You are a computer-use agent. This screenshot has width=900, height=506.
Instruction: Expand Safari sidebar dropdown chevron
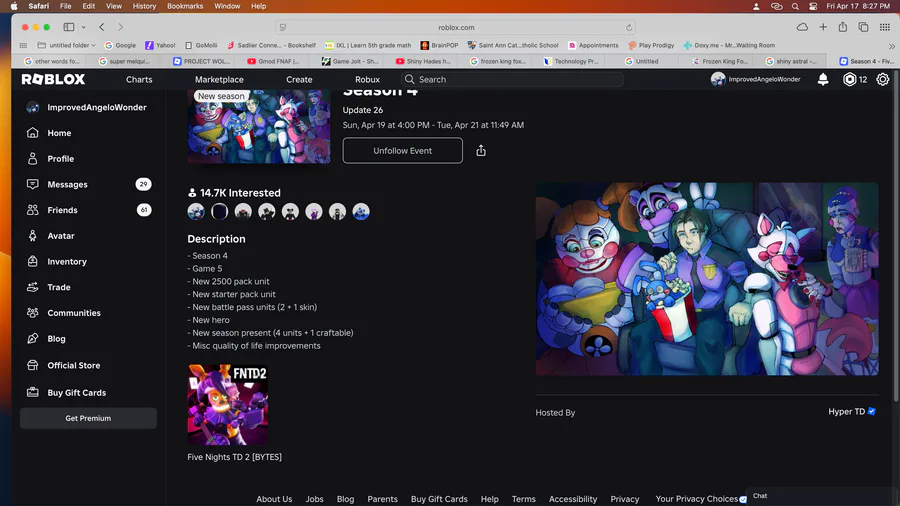[x=84, y=27]
